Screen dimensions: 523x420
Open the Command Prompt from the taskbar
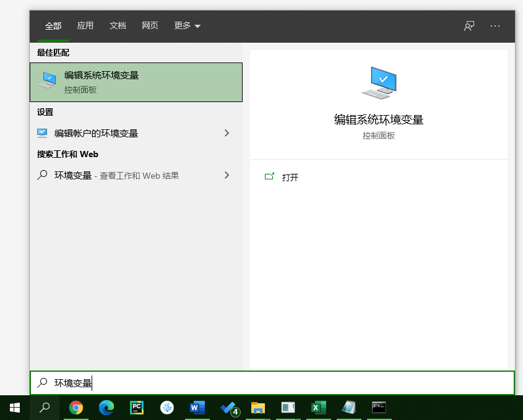coord(379,408)
